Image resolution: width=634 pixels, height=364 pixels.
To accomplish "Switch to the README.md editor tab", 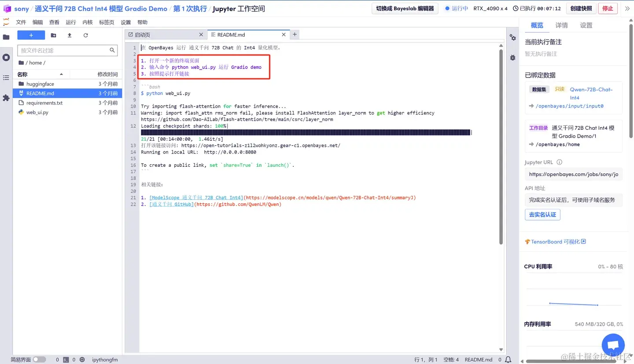I will (249, 34).
